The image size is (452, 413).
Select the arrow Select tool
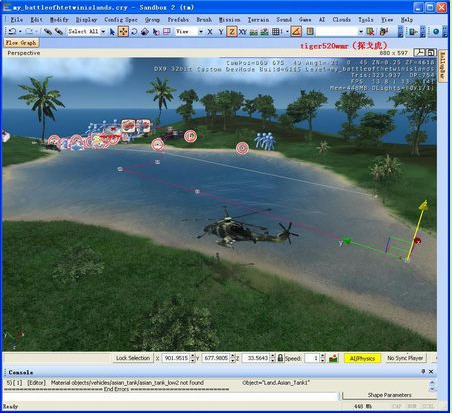pyautogui.click(x=112, y=32)
